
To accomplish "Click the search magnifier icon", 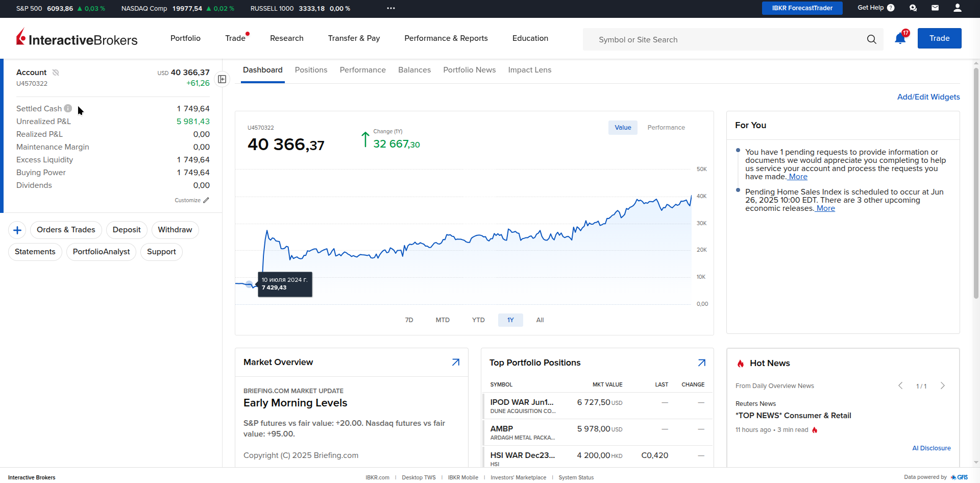I will click(x=871, y=39).
